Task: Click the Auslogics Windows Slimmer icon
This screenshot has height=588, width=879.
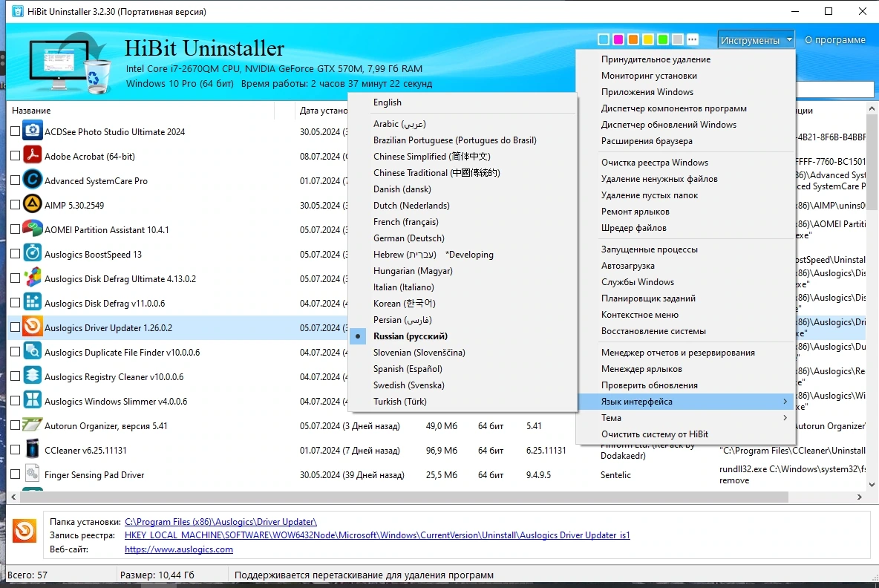Action: tap(33, 401)
